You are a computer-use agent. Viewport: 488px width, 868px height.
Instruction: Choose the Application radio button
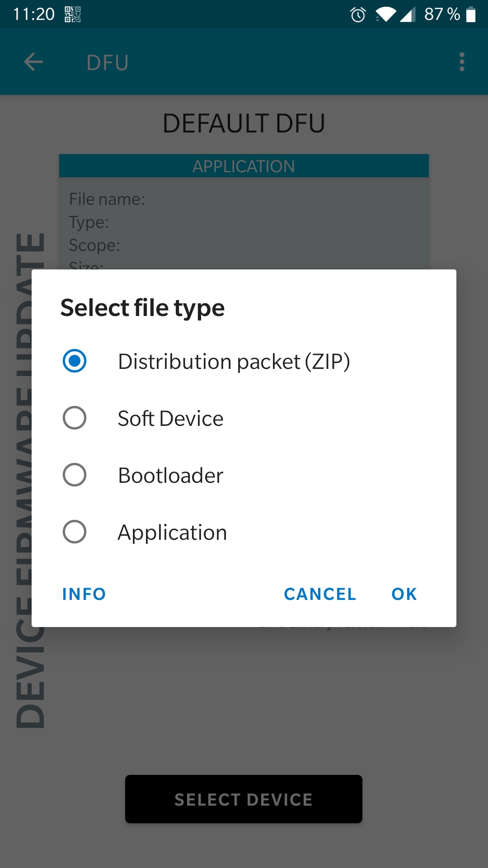pyautogui.click(x=75, y=532)
